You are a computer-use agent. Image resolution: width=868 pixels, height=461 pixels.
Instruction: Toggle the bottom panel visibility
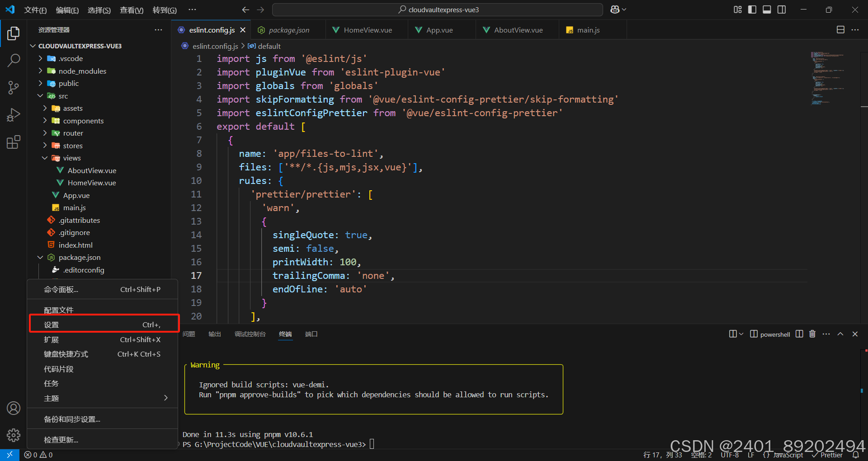pyautogui.click(x=767, y=9)
